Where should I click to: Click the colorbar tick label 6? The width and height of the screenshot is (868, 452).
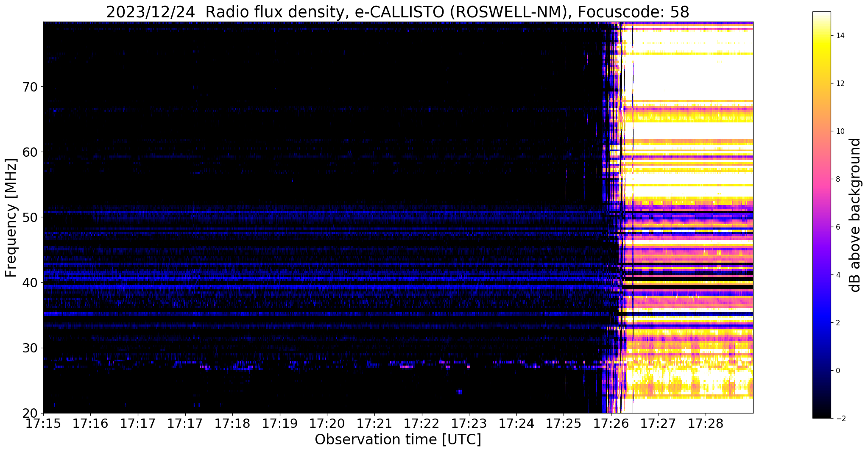point(837,227)
